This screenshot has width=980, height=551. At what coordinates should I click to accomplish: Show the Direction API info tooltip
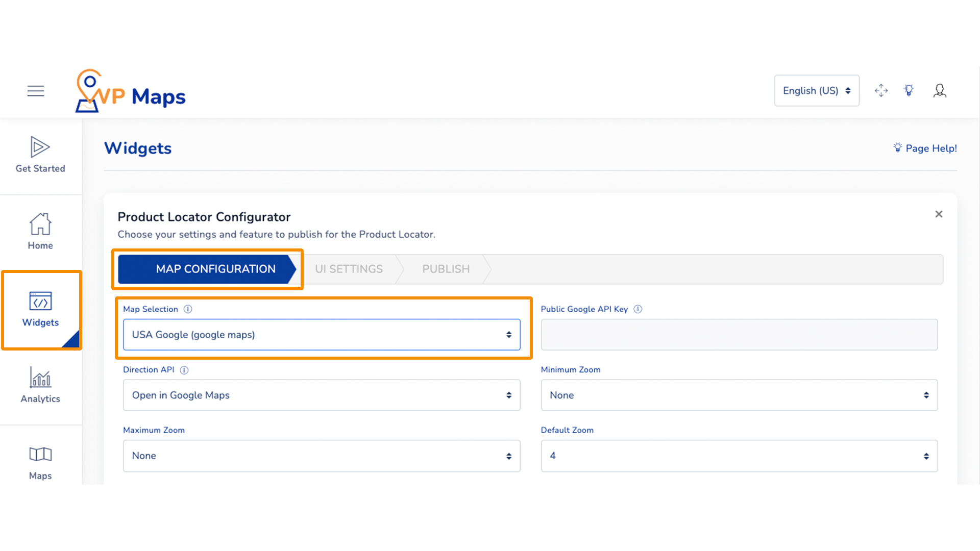(x=184, y=370)
